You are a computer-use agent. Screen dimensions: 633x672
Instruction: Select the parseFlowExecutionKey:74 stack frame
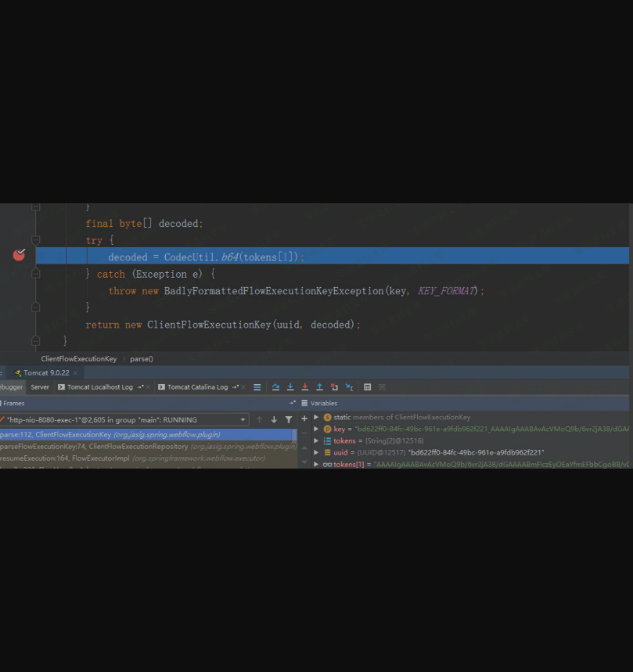pyautogui.click(x=117, y=446)
